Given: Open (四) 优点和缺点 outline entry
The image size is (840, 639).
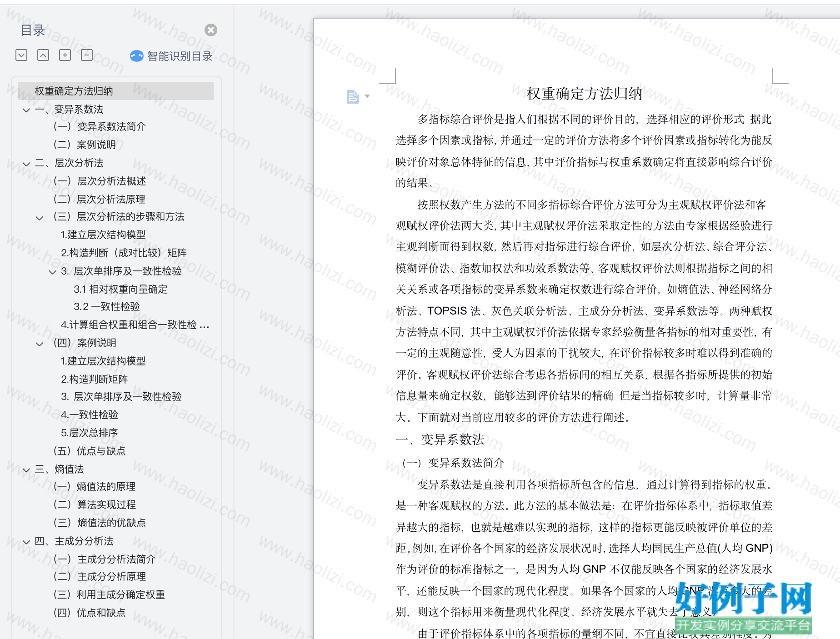Looking at the screenshot, I should pyautogui.click(x=89, y=613).
